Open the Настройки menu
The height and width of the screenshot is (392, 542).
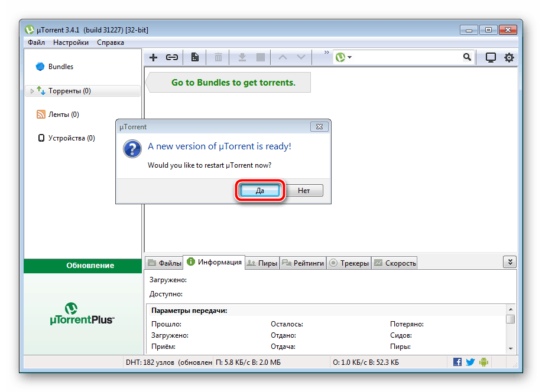pos(71,43)
